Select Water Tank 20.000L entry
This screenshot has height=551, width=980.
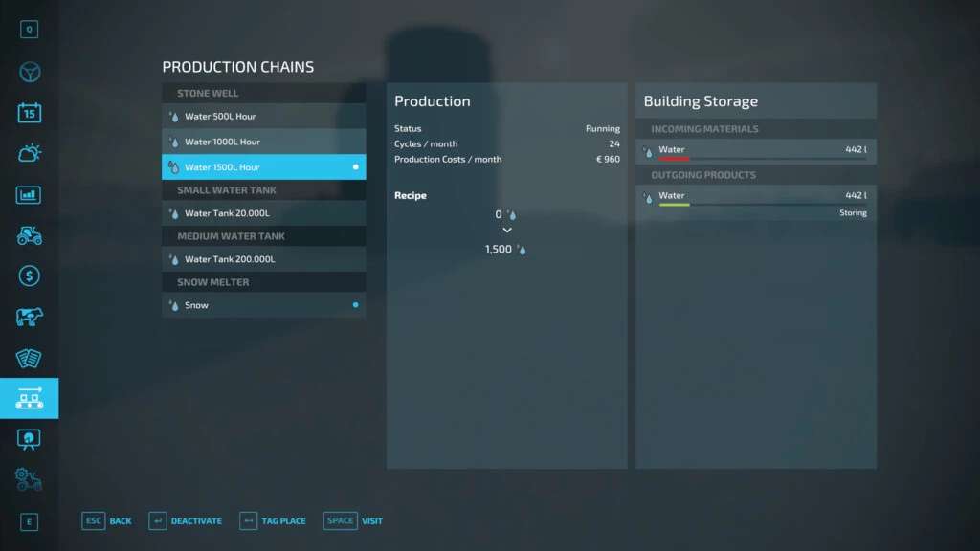(263, 213)
